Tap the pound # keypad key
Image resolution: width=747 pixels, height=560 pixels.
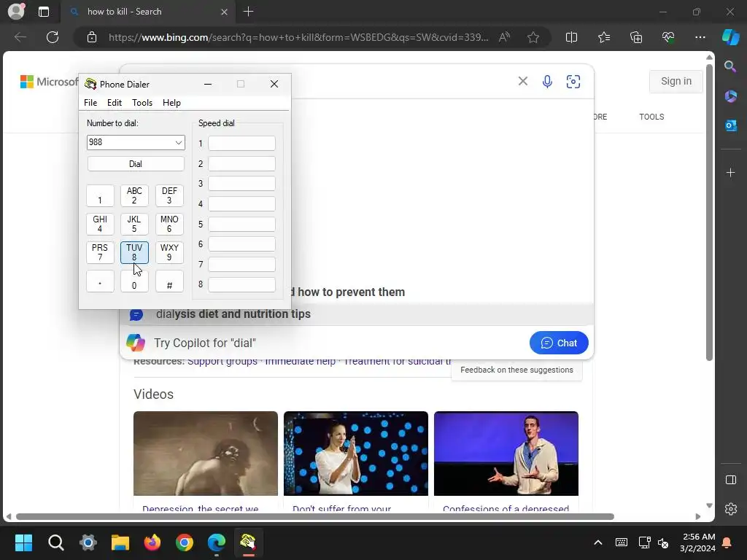tap(169, 281)
